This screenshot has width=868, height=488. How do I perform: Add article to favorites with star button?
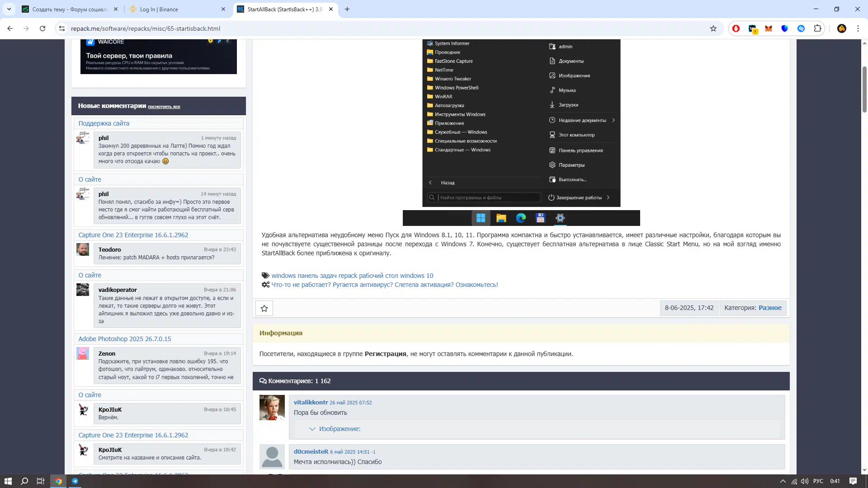(264, 308)
